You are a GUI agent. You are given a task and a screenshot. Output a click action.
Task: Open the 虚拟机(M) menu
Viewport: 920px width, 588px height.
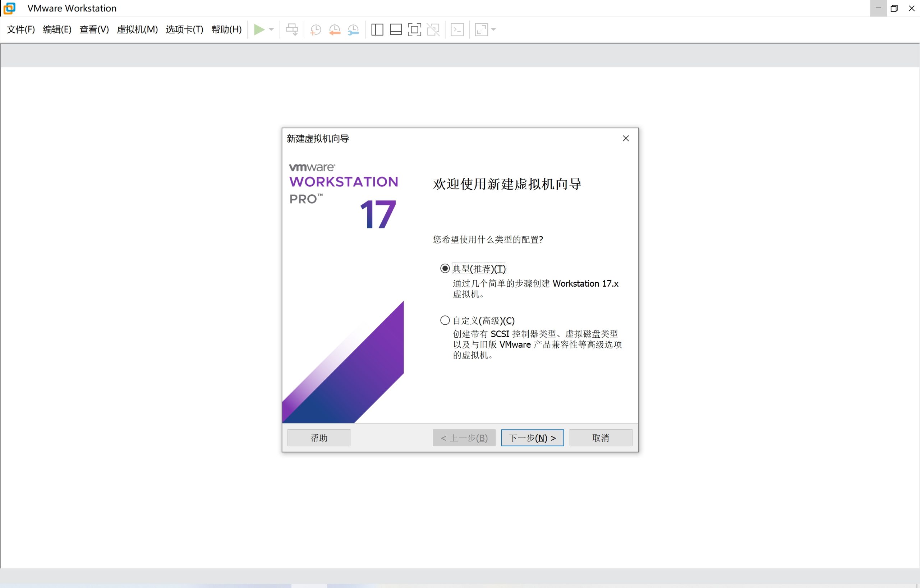pyautogui.click(x=137, y=29)
